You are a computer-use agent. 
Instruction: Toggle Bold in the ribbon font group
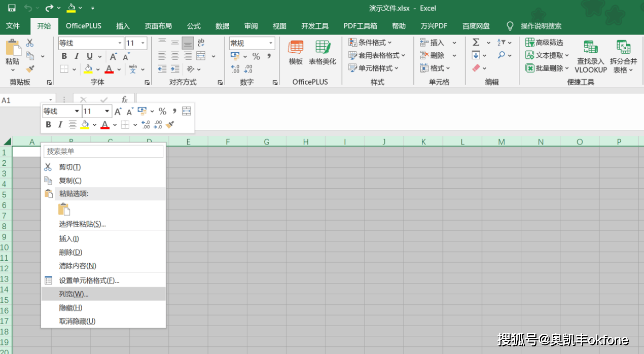click(64, 56)
